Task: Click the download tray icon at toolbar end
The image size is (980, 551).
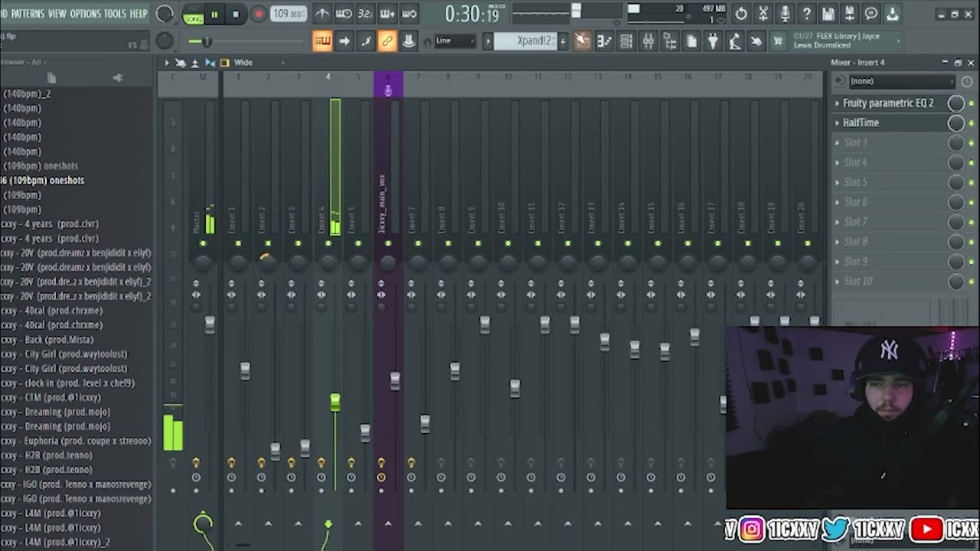Action: coord(892,14)
